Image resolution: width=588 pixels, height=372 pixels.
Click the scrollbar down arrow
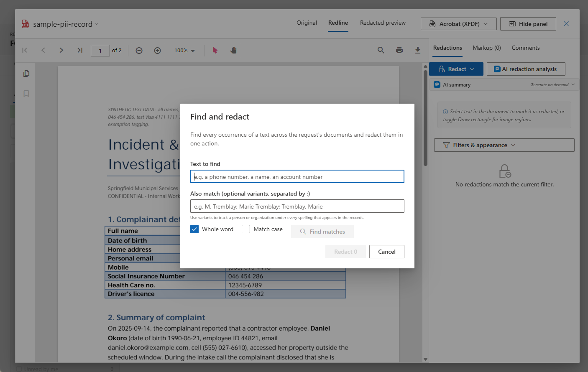425,359
